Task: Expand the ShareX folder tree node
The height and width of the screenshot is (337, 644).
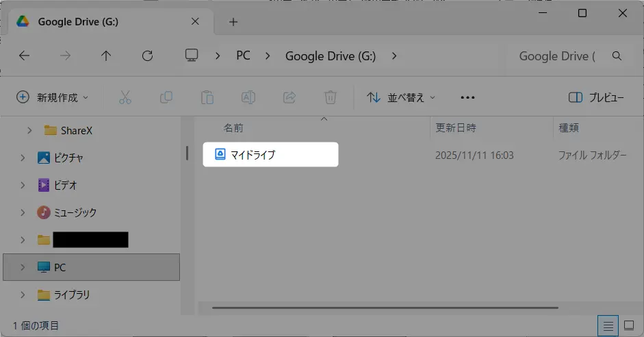Action: tap(29, 130)
